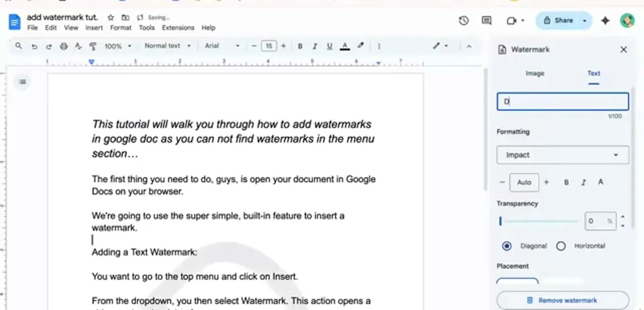Open the highlight color tool

(360, 46)
